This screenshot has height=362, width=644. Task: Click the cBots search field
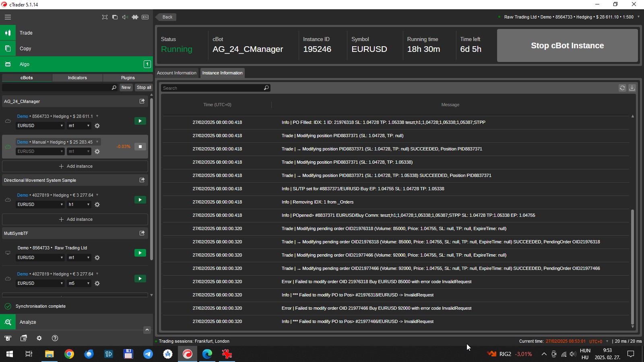(60, 87)
